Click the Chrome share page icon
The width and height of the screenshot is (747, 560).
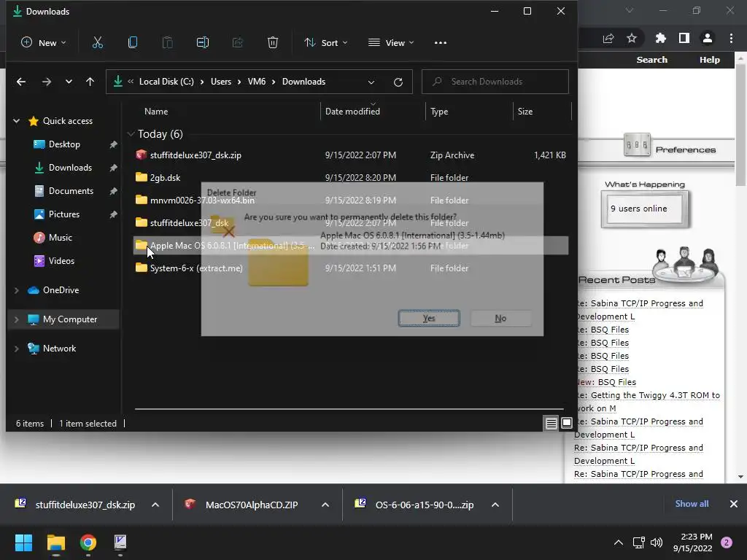[608, 38]
